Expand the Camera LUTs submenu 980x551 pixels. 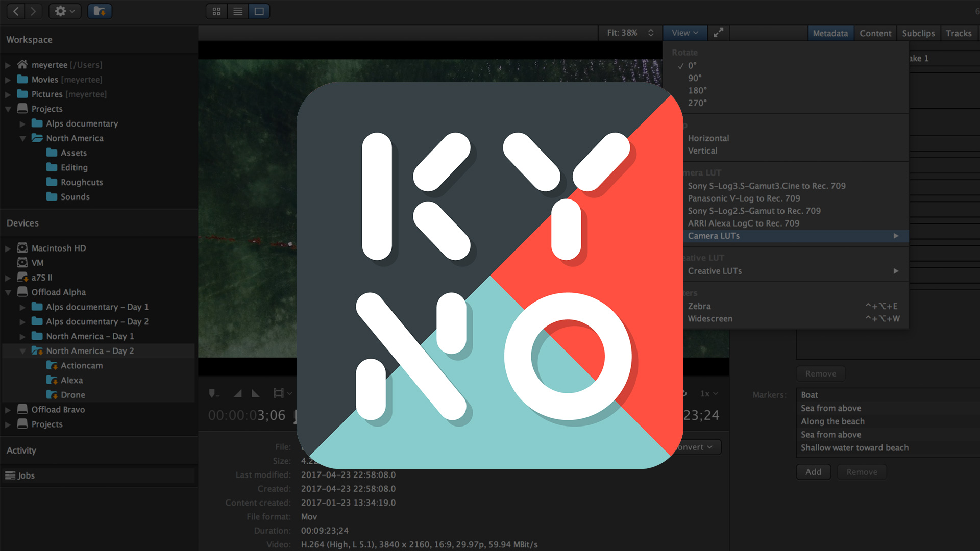[796, 236]
